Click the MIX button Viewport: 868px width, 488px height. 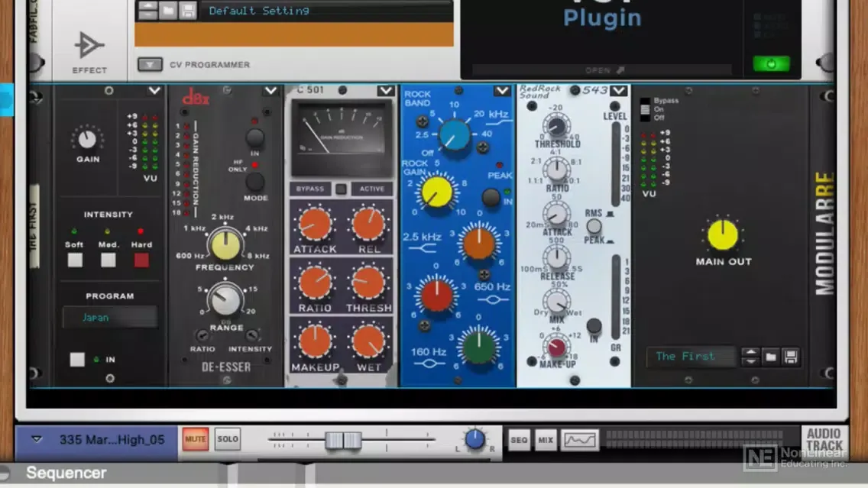(x=546, y=440)
